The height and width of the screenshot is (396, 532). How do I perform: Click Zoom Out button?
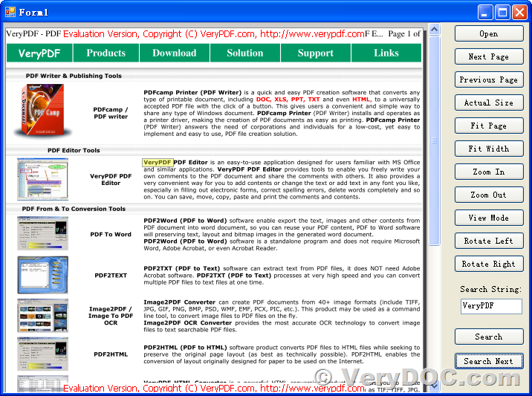[489, 195]
